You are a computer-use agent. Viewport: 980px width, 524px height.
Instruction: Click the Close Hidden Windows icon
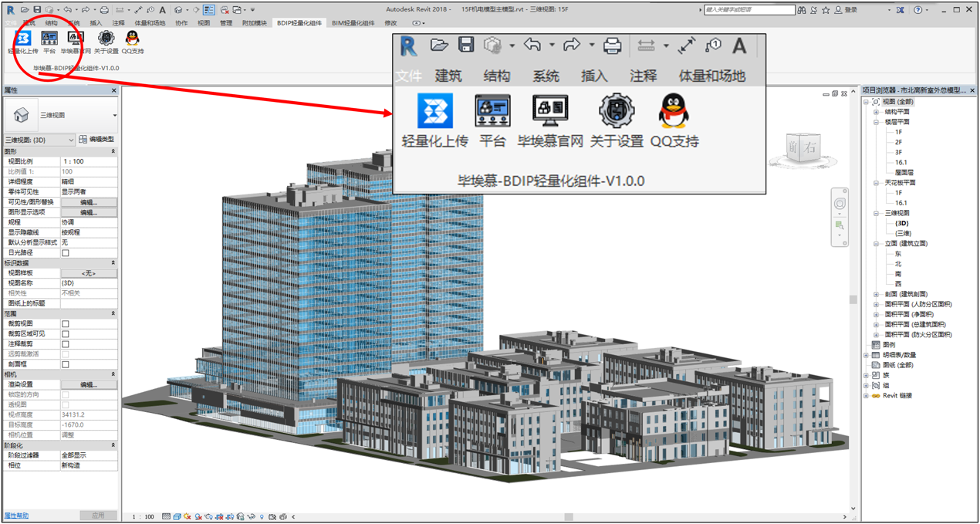point(225,10)
